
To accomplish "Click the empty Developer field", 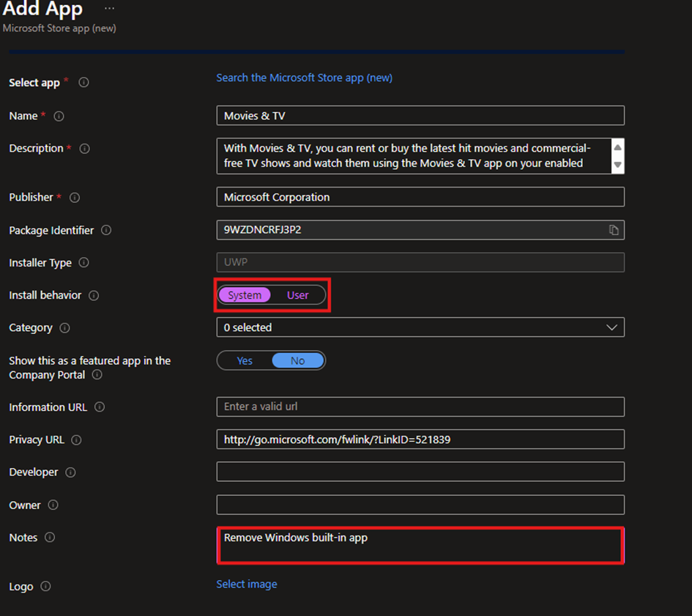I will [420, 472].
